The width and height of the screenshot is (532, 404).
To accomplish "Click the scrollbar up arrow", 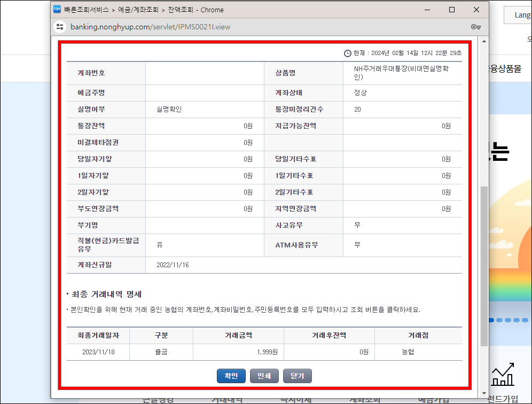I will 484,41.
